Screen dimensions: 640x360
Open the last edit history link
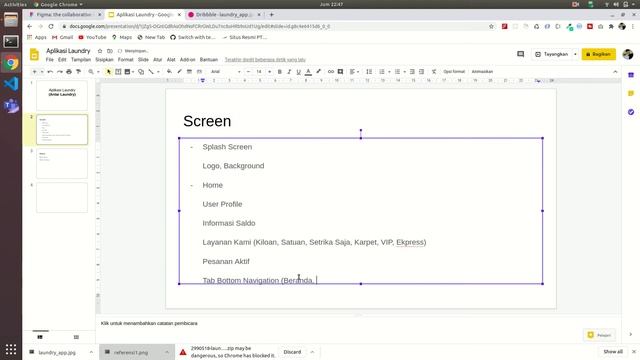click(265, 60)
